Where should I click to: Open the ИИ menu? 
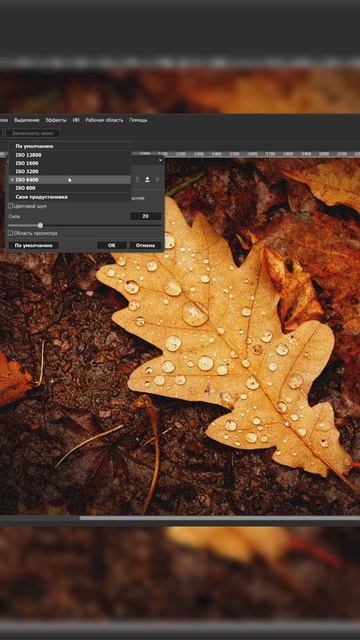point(76,120)
